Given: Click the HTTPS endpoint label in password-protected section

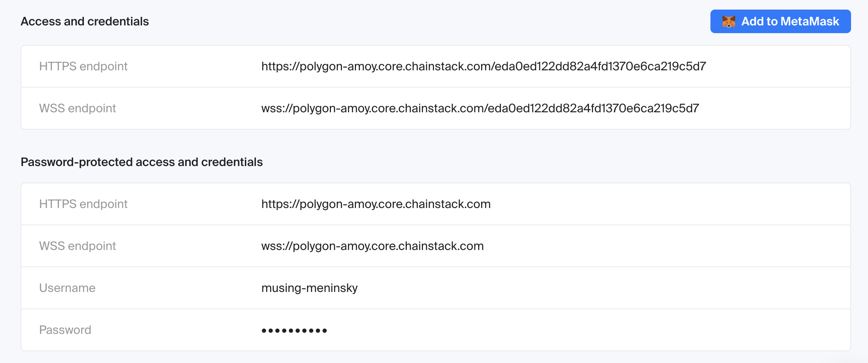Looking at the screenshot, I should (83, 204).
